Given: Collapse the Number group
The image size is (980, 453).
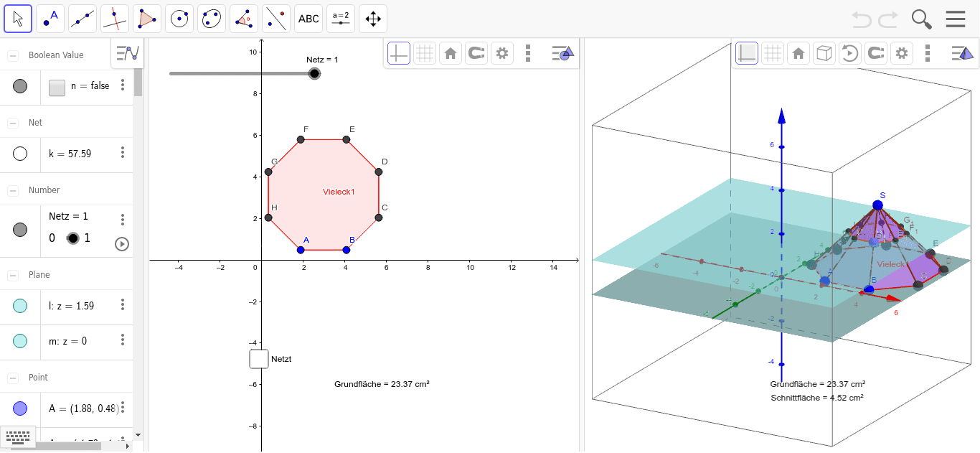Looking at the screenshot, I should pyautogui.click(x=13, y=190).
